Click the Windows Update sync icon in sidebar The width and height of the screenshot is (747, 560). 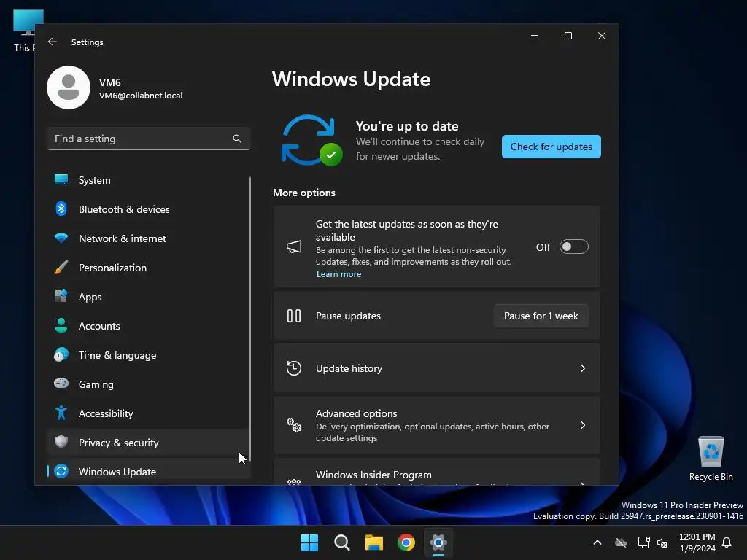click(x=61, y=471)
